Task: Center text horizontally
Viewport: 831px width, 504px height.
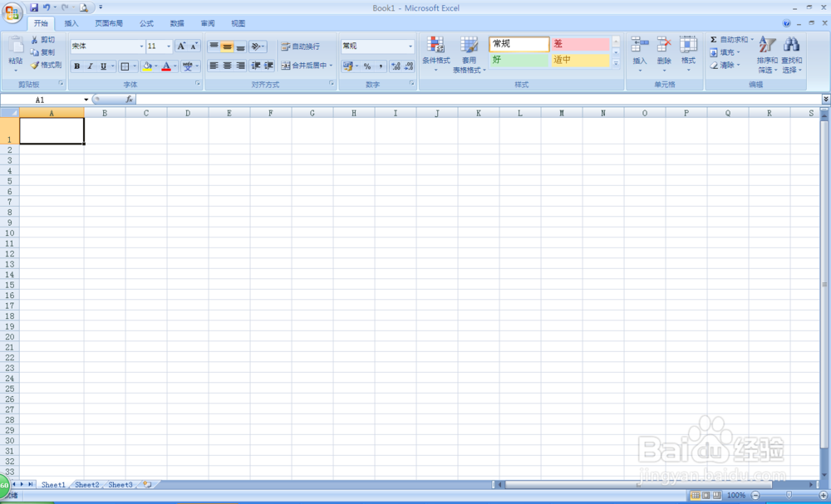Action: click(227, 66)
